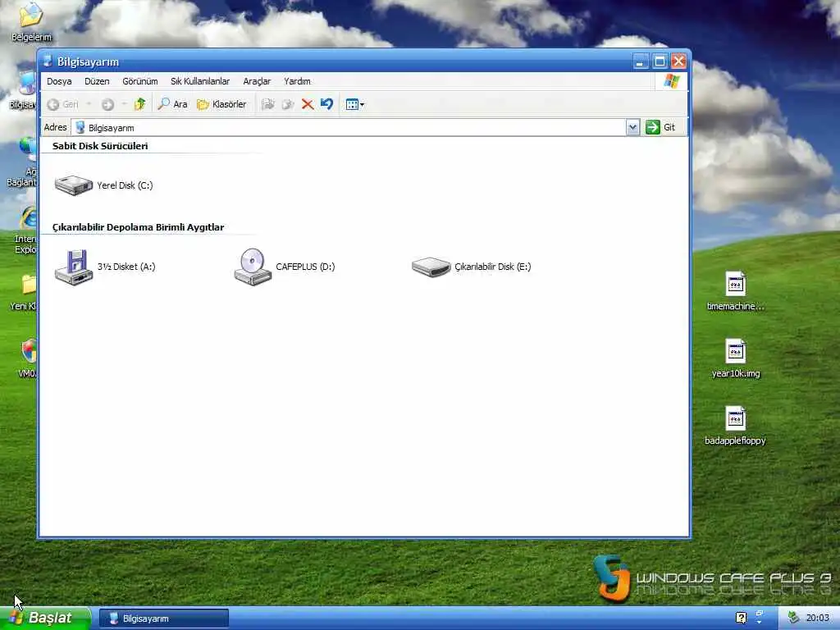This screenshot has width=840, height=630.
Task: Open the Sık Kullanılanlar menu
Action: click(200, 81)
